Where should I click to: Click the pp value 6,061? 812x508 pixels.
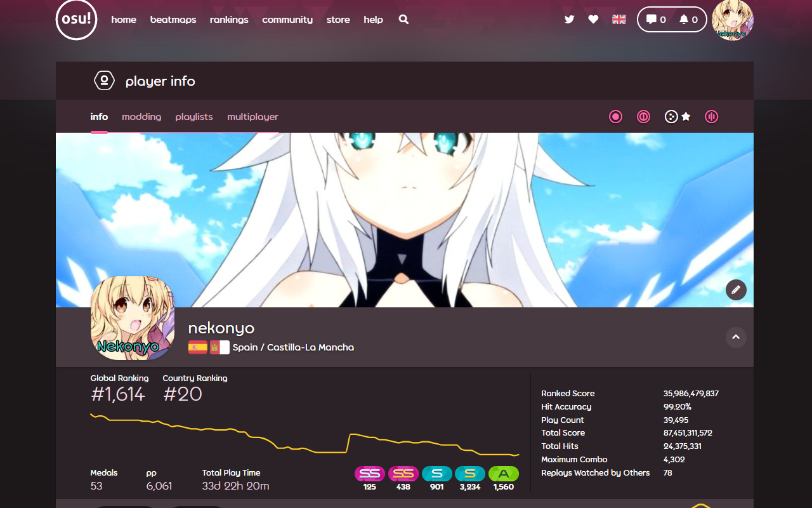[159, 486]
